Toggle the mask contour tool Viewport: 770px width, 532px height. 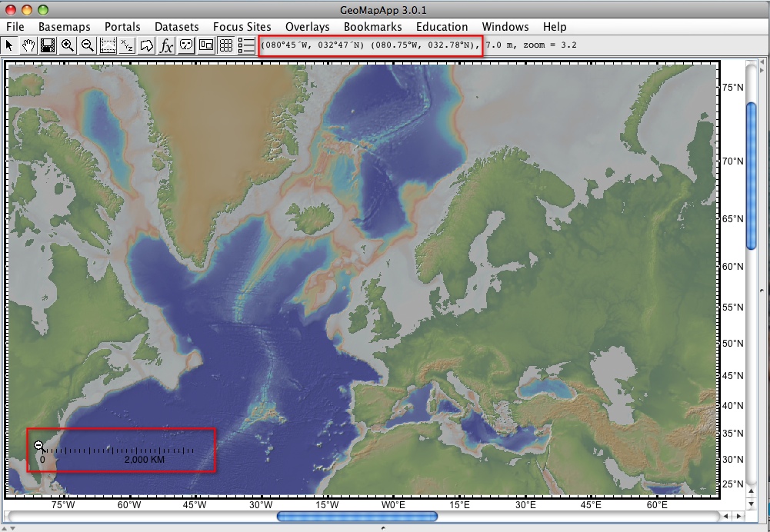185,45
